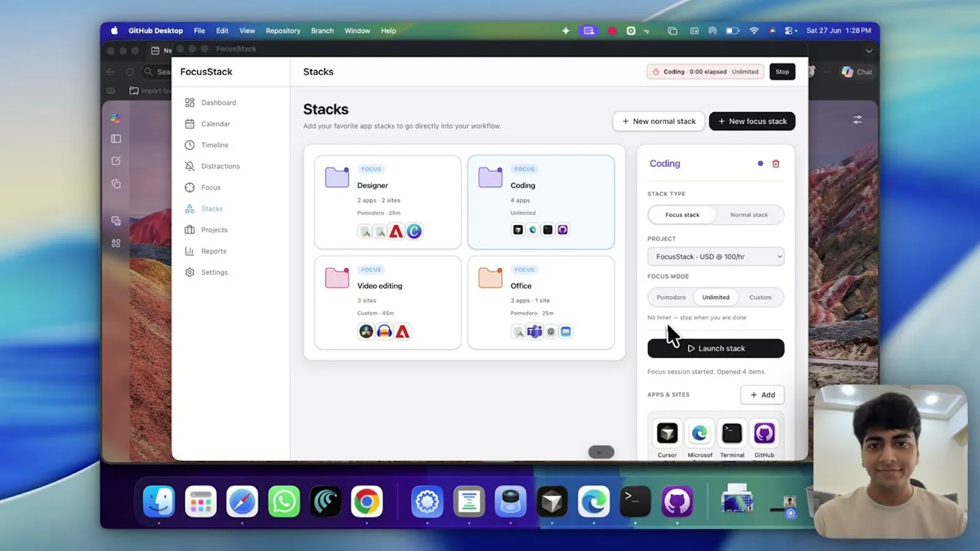
Task: Open the Branch menu
Action: coord(322,31)
